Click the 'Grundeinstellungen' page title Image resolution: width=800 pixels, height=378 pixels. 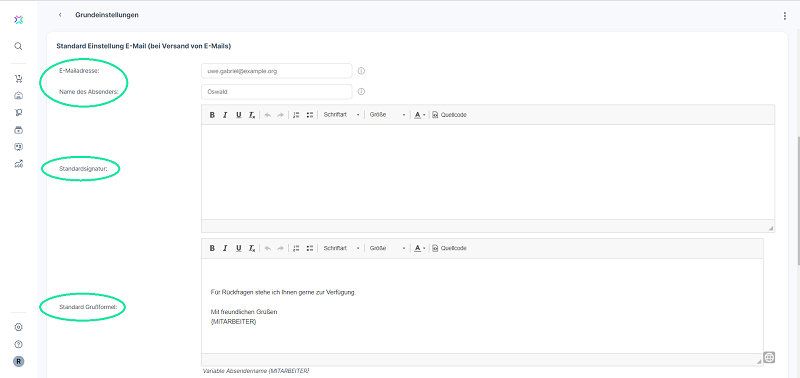click(107, 15)
